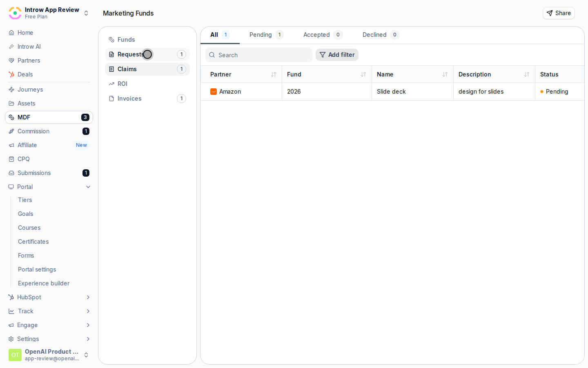
Task: Click the Assets folder icon
Action: [x=11, y=103]
